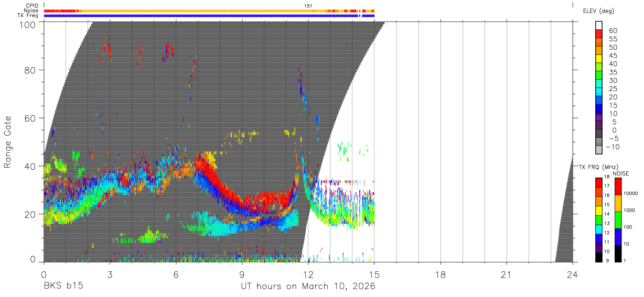Screen dimensions: 644x297
Task: Pick the yellow segment of the ELEV color bar
Action: pyautogui.click(x=599, y=59)
